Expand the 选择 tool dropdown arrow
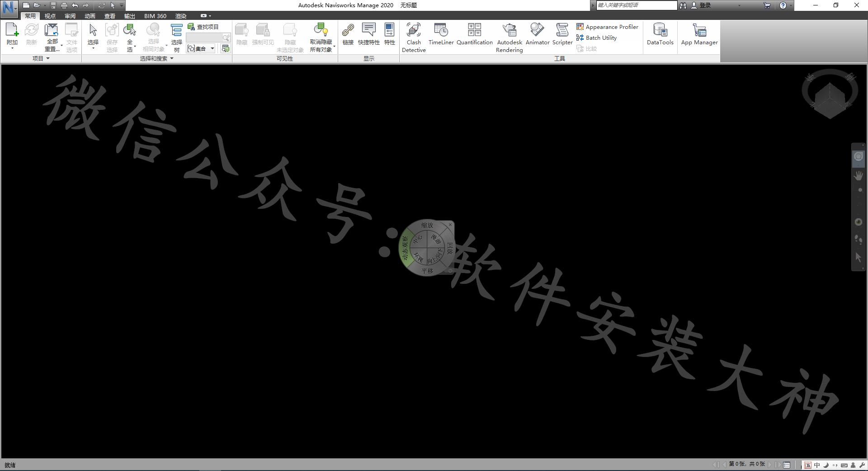The height and width of the screenshot is (471, 868). pyautogui.click(x=93, y=48)
